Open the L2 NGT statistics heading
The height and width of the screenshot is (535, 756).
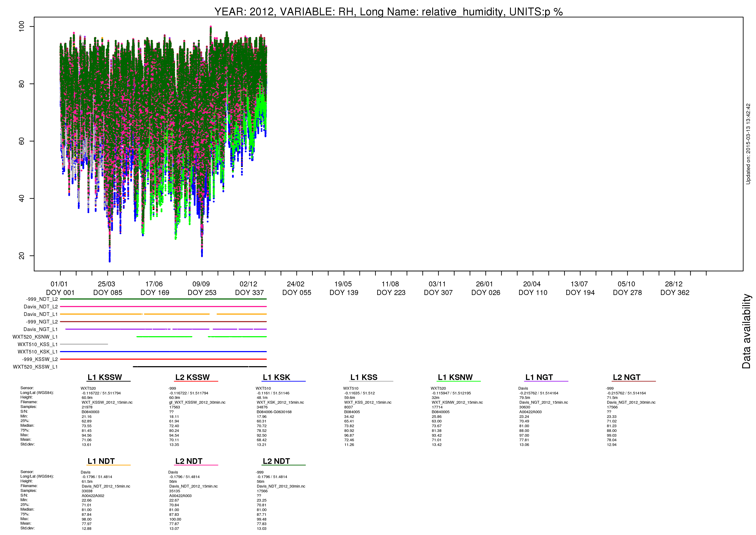click(x=627, y=377)
